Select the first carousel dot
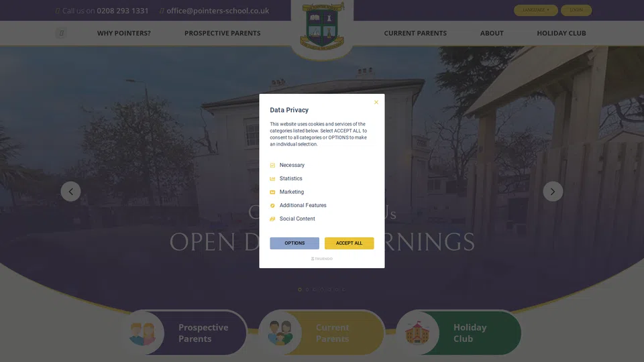The height and width of the screenshot is (362, 644). pyautogui.click(x=300, y=290)
